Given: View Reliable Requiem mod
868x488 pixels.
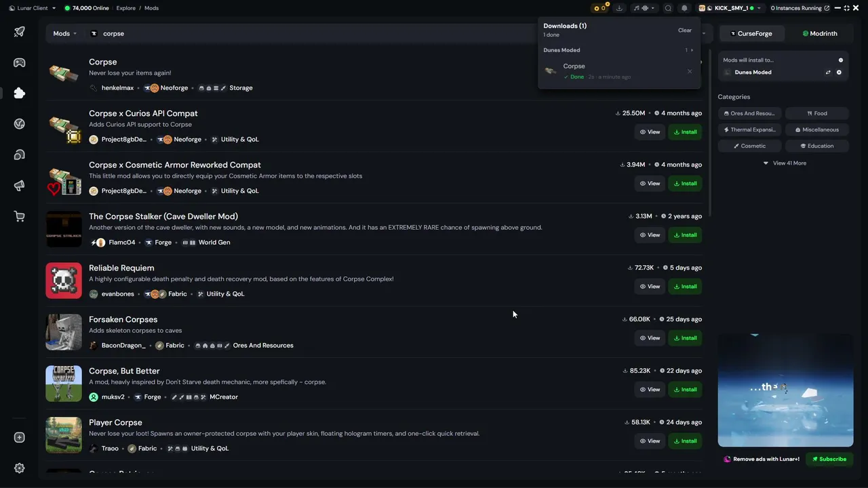Looking at the screenshot, I should (x=650, y=287).
